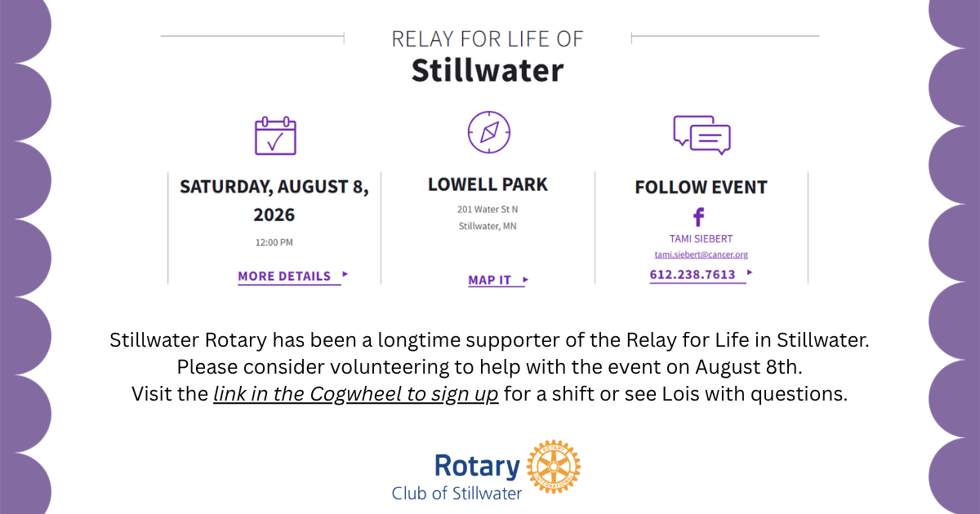Open the Facebook icon under Follow Event
The width and height of the screenshot is (980, 514).
click(x=698, y=217)
